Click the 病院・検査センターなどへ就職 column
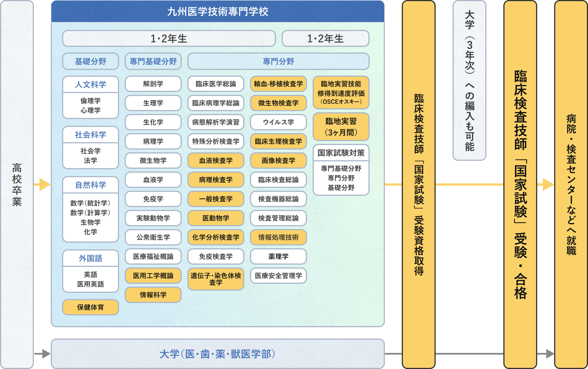The height and width of the screenshot is (369, 588). pyautogui.click(x=571, y=184)
